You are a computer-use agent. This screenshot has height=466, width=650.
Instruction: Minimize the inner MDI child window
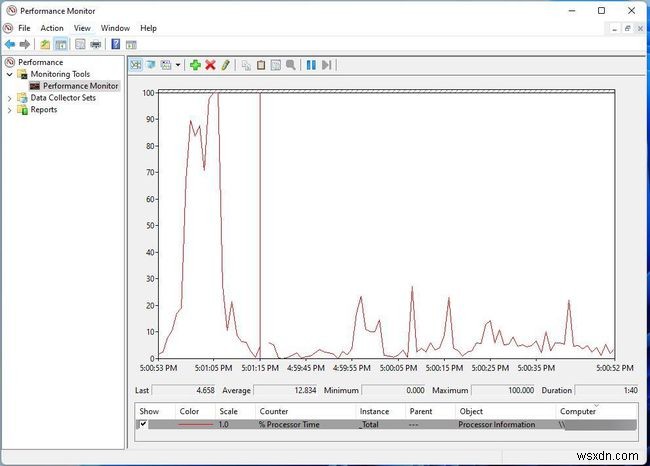point(614,28)
